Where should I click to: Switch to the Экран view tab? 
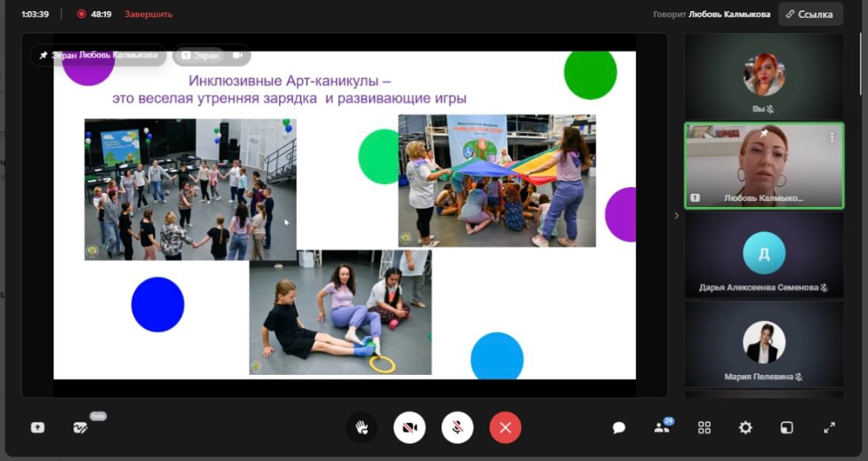click(x=200, y=55)
